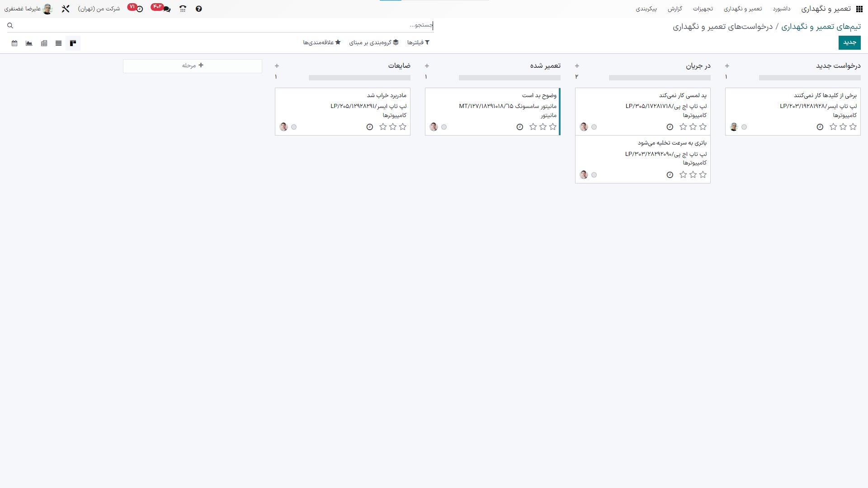Click the activity clock on the touchpad not working card
Viewport: 868px width, 488px height.
[670, 127]
